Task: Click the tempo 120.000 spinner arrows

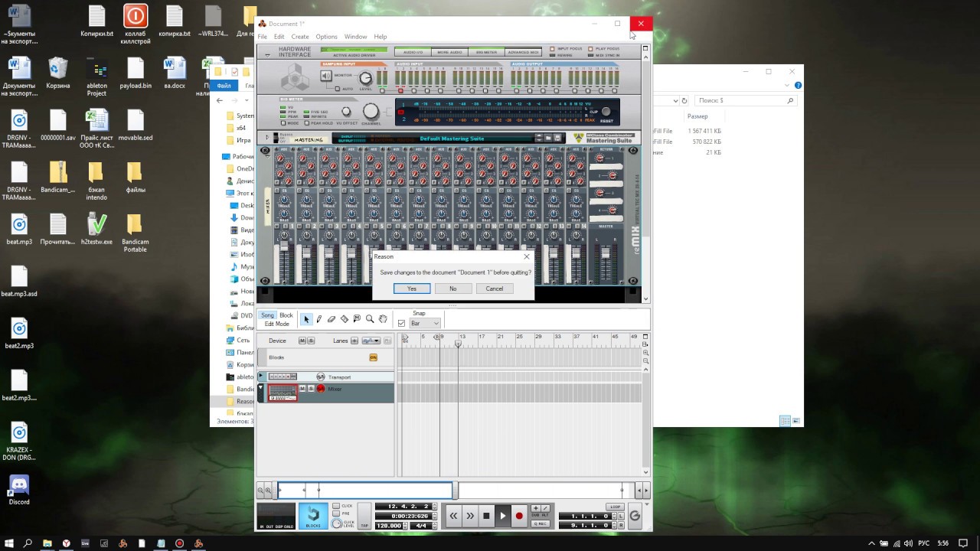Action: pos(406,526)
